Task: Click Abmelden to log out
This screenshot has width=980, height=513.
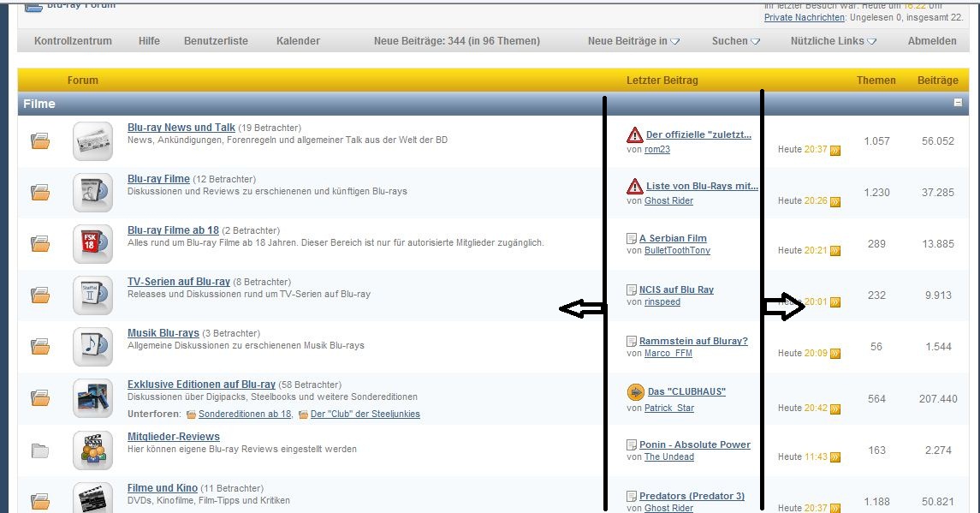Action: point(932,41)
